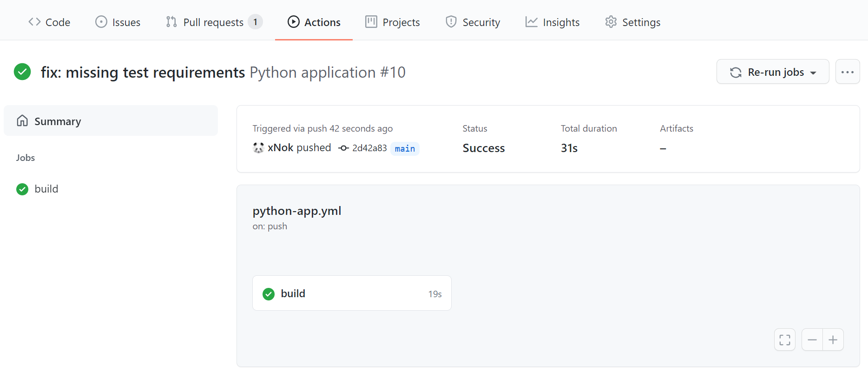
Task: Switch to the Issues tab
Action: [118, 22]
